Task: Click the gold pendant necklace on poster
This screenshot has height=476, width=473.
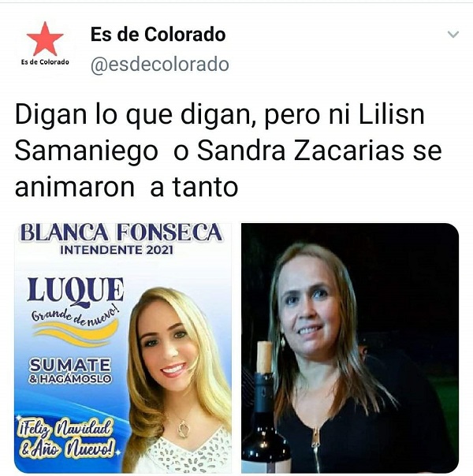Action: (x=183, y=429)
